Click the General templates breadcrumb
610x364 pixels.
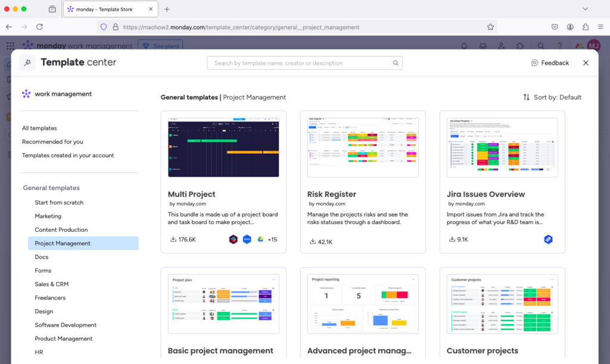point(189,97)
